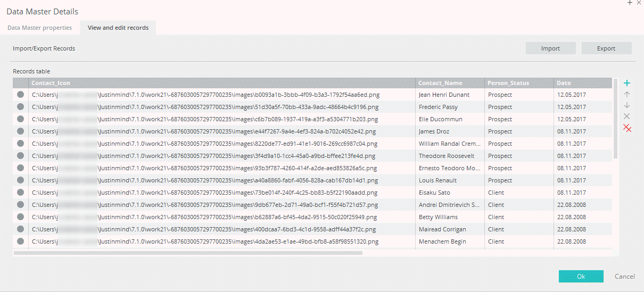The height and width of the screenshot is (292, 644).
Task: Click the move record up arrow
Action: coord(627,95)
